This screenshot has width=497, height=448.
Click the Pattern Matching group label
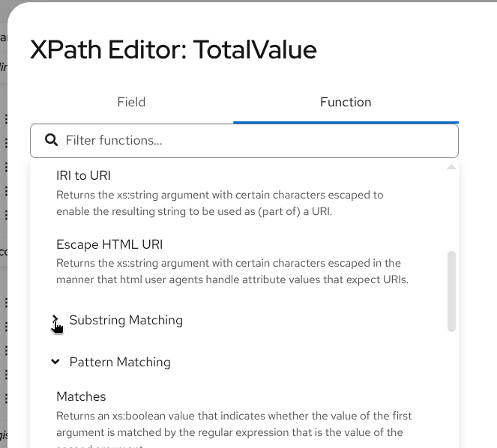coord(120,362)
